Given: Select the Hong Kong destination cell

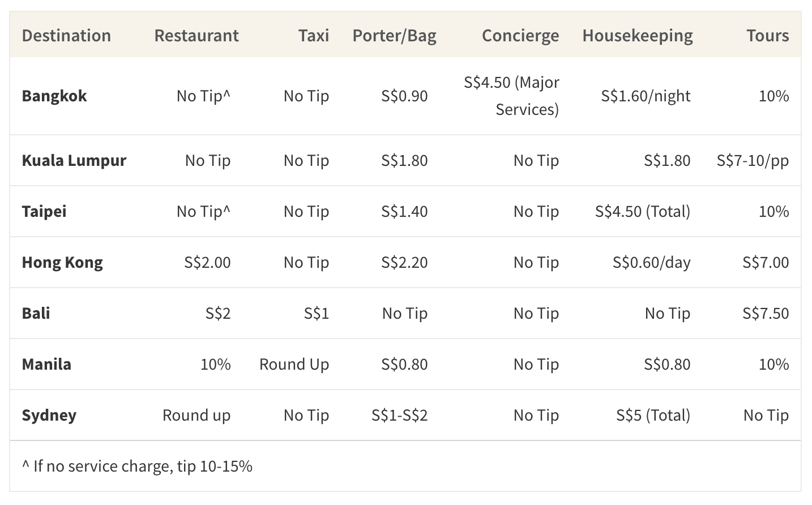Looking at the screenshot, I should 62,262.
